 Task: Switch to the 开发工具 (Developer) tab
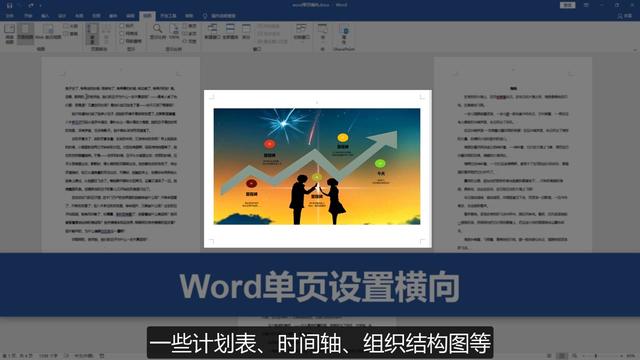[x=168, y=16]
